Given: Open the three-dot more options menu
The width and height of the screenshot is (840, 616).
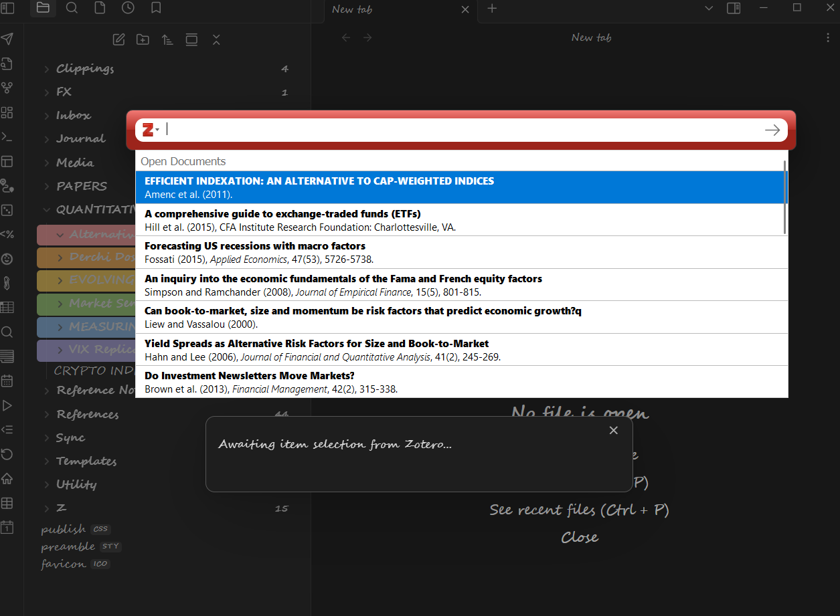Looking at the screenshot, I should tap(828, 37).
